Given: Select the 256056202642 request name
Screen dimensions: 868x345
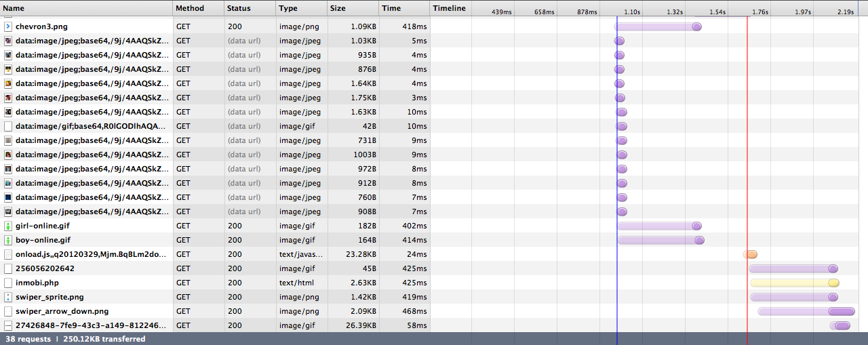Looking at the screenshot, I should click(45, 268).
